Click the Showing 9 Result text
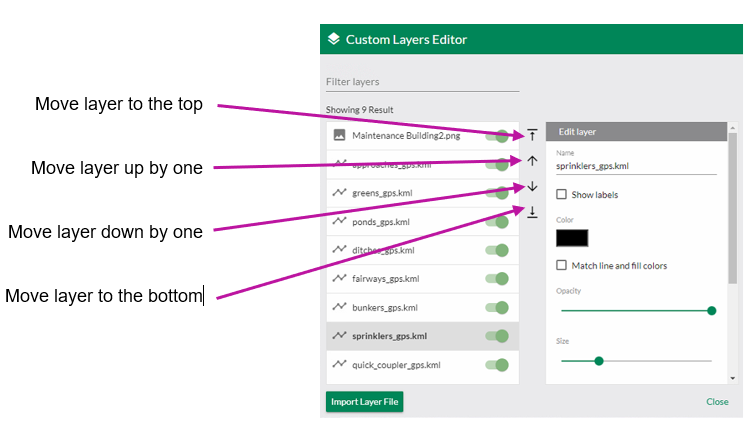The height and width of the screenshot is (428, 754). (x=359, y=110)
